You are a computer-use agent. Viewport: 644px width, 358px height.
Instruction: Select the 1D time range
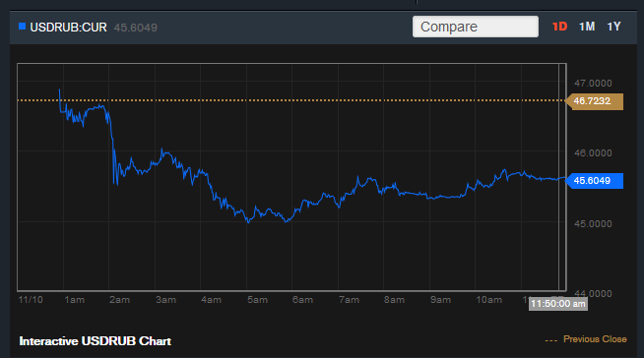tap(559, 27)
